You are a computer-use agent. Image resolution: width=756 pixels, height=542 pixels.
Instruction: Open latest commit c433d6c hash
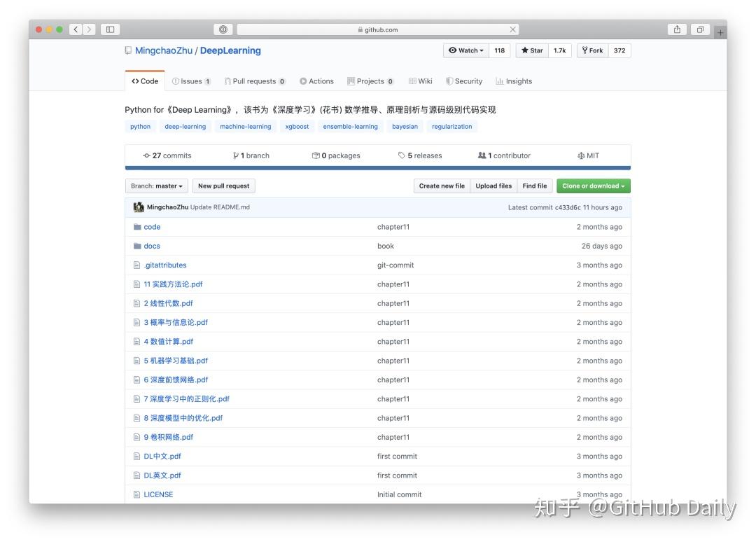(568, 207)
